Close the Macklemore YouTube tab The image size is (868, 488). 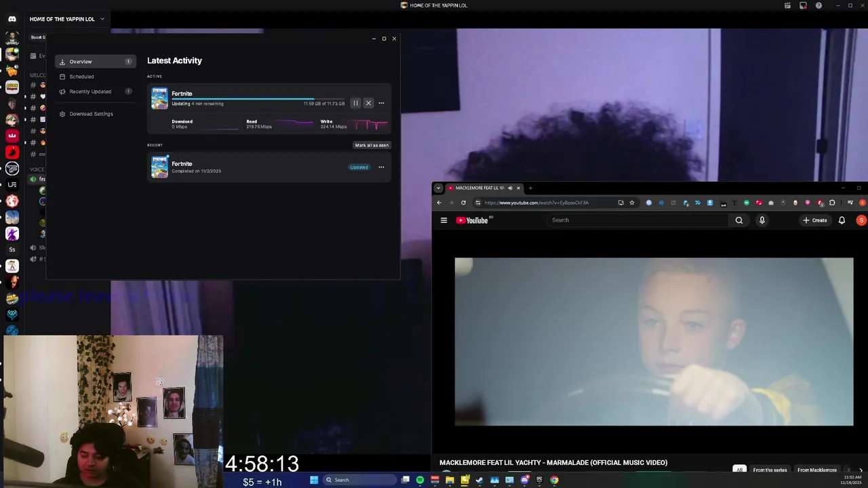(x=518, y=188)
